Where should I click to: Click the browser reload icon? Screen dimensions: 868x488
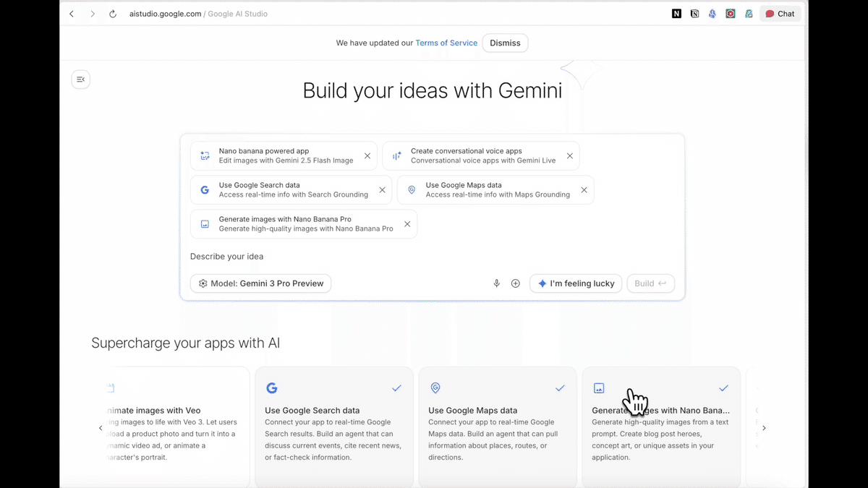[113, 14]
